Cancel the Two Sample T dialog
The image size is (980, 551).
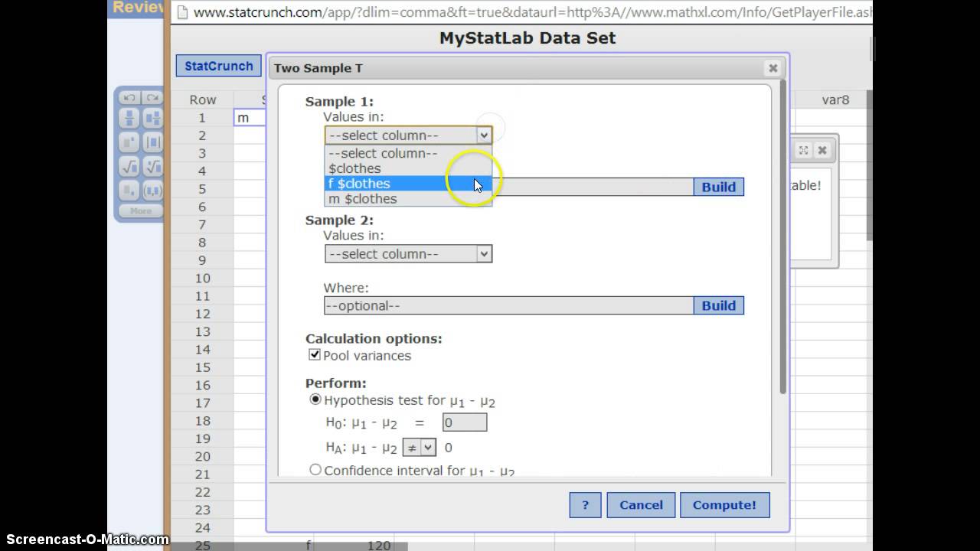[x=641, y=505]
